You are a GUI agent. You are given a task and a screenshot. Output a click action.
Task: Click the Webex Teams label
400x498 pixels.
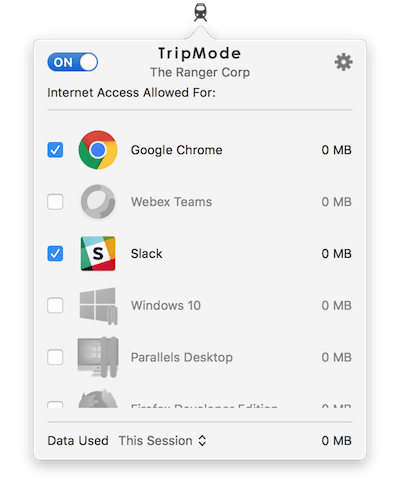171,202
